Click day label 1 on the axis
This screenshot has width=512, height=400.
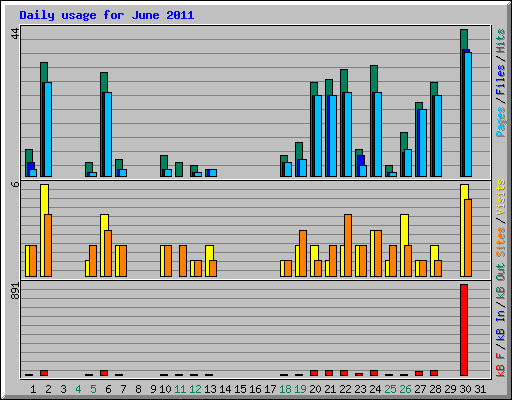click(33, 389)
